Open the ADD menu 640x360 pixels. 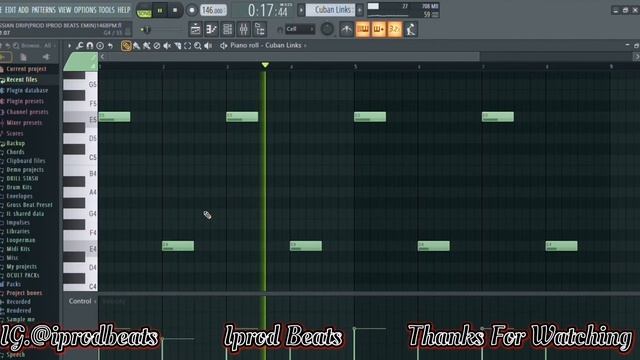24,10
